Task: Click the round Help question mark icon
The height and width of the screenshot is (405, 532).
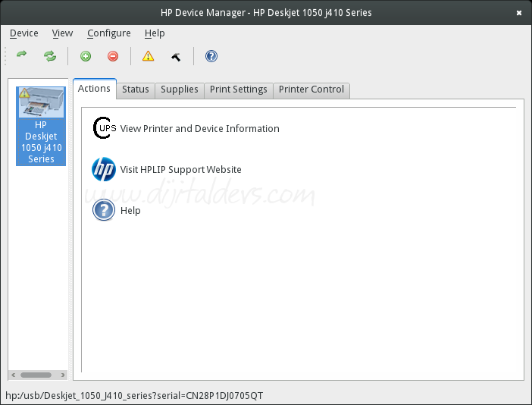Action: (x=104, y=210)
